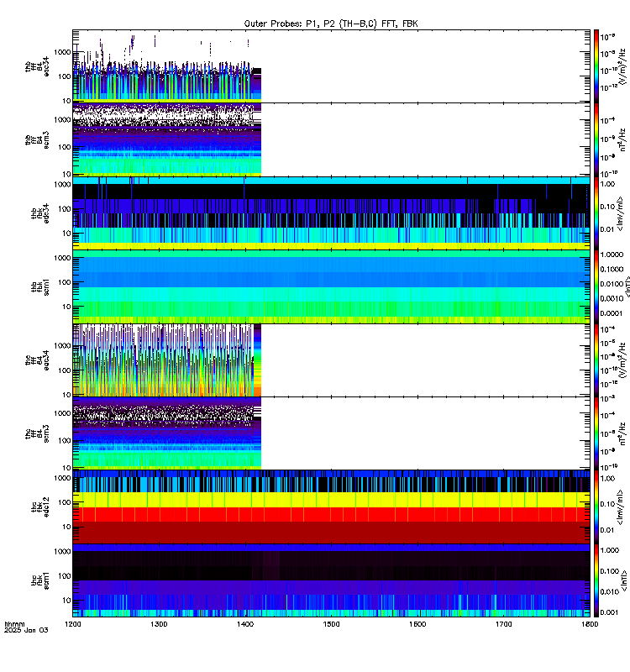Click the '0.0100' value on thb fbk scm1 color scale

tap(612, 284)
